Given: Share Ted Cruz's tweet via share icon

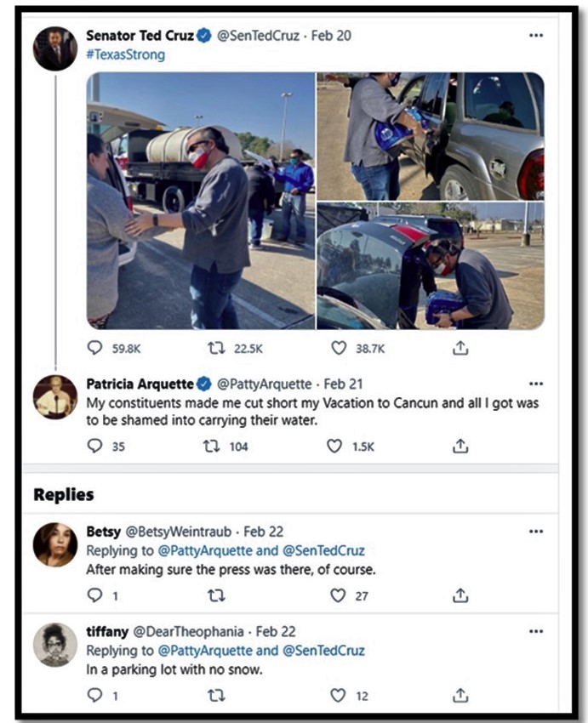Looking at the screenshot, I should 460,348.
